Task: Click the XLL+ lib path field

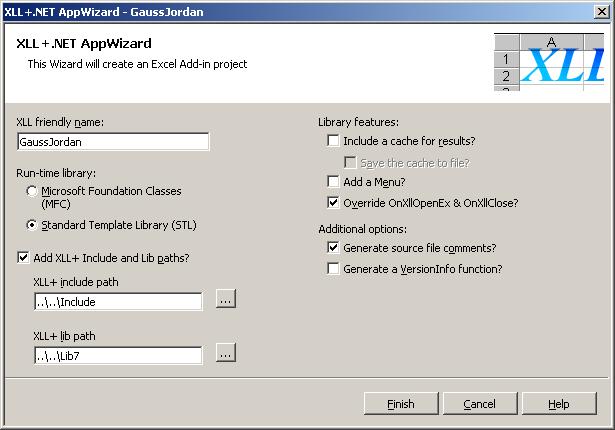Action: coord(117,355)
